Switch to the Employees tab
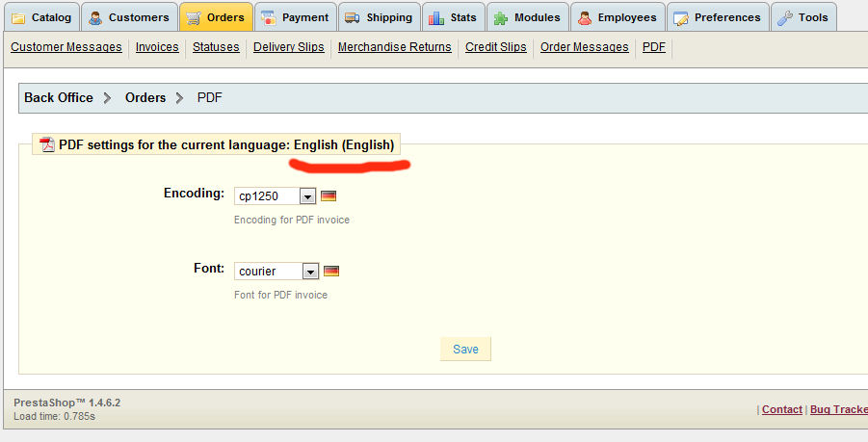Viewport: 868px width, 442px height. click(x=618, y=17)
